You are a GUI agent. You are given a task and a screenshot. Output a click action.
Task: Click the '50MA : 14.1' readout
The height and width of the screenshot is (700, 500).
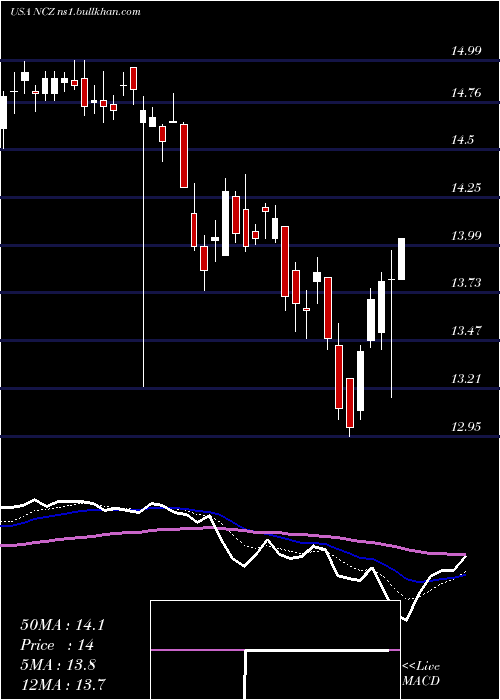pos(62,625)
